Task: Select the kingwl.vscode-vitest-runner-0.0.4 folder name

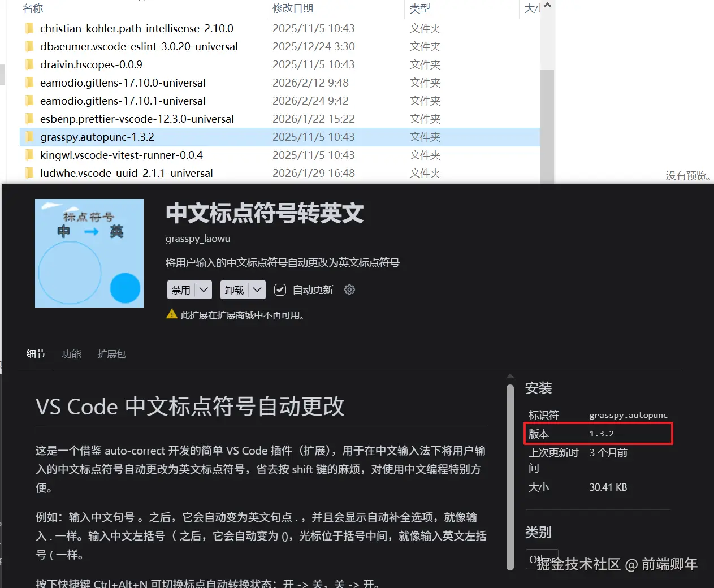Action: tap(122, 155)
